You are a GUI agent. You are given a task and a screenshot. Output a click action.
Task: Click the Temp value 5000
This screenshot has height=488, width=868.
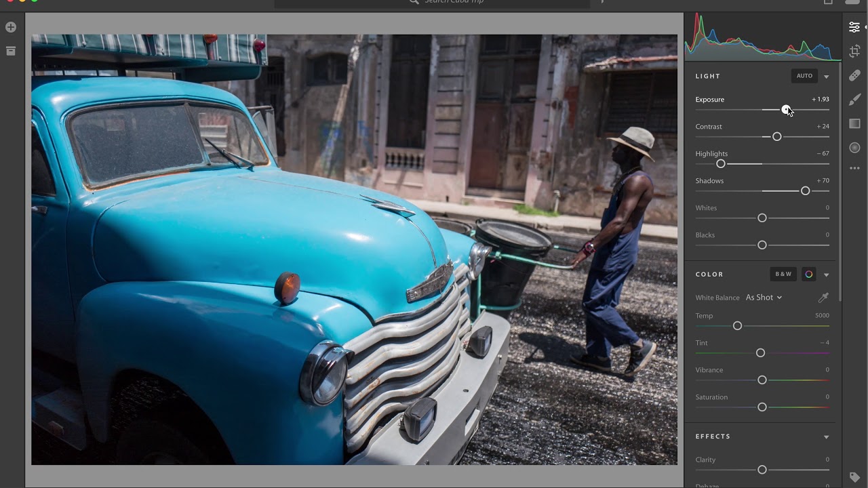[x=822, y=315]
